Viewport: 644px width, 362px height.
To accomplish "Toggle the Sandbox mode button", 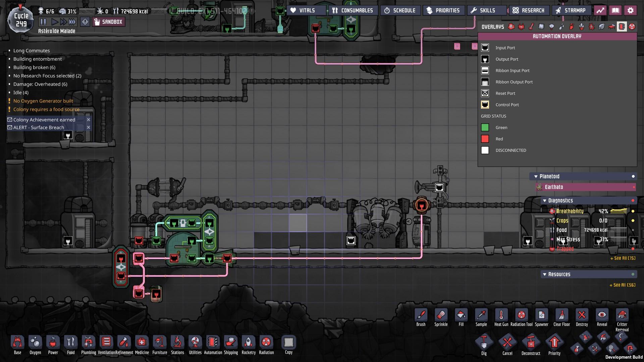I will (109, 22).
